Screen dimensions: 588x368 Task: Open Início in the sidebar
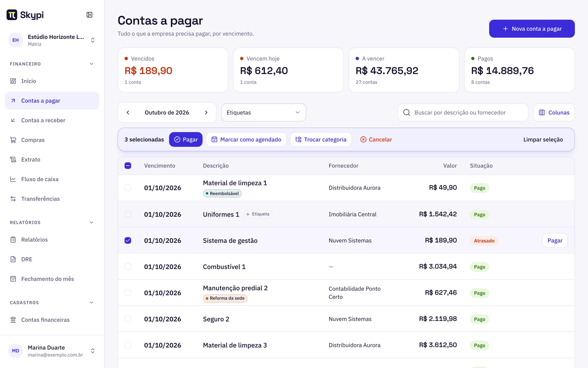point(52,81)
